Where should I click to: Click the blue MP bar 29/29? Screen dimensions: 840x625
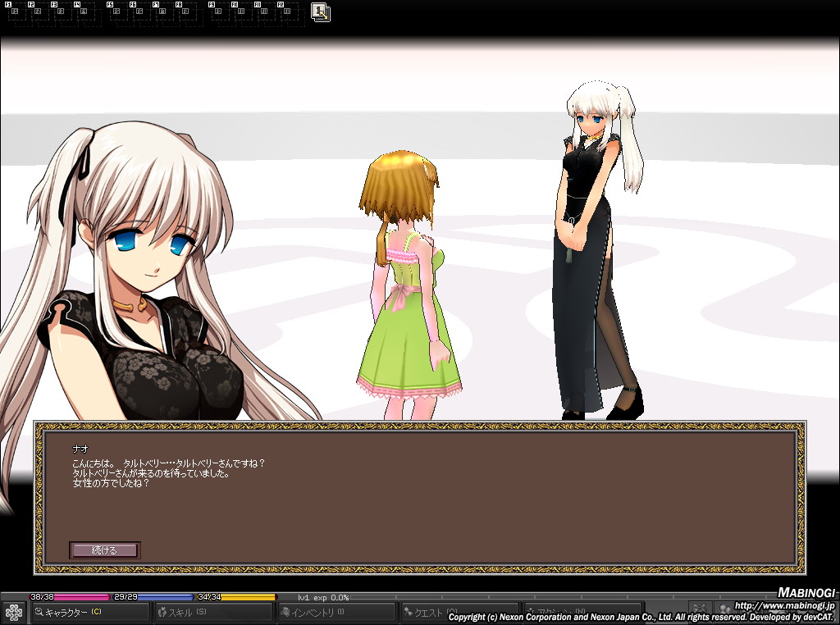[x=153, y=596]
